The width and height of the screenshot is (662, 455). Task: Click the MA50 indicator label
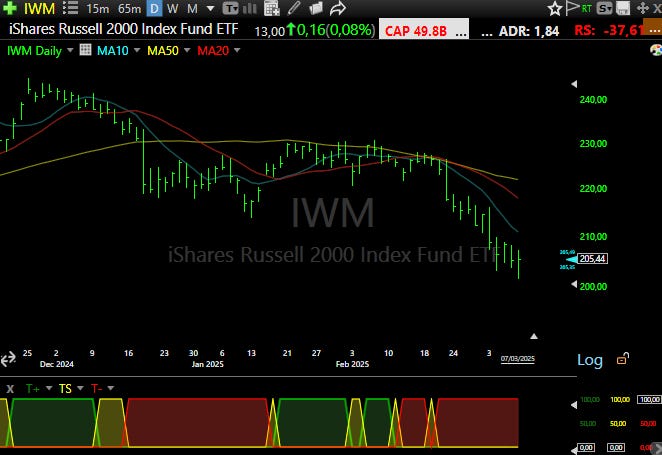[x=163, y=51]
